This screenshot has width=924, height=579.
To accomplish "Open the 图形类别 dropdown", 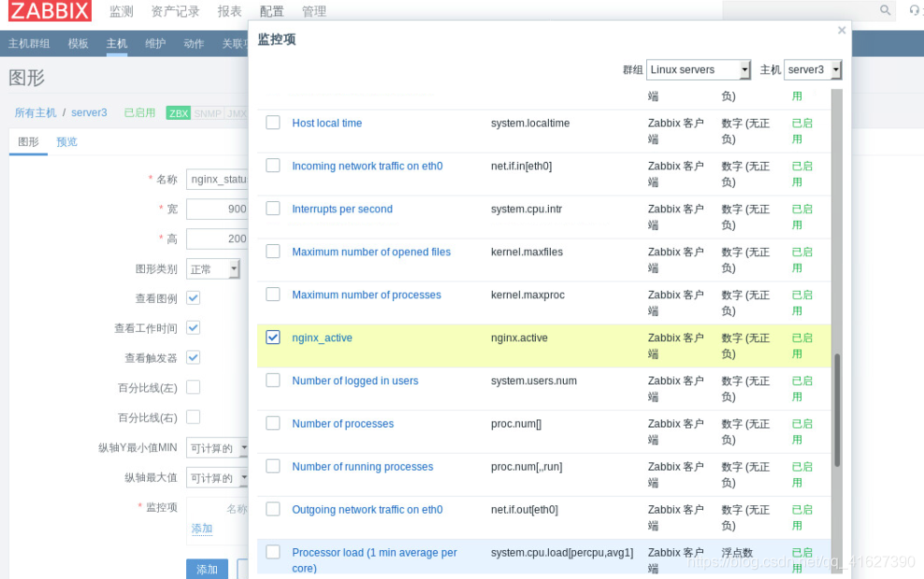I will pos(212,268).
